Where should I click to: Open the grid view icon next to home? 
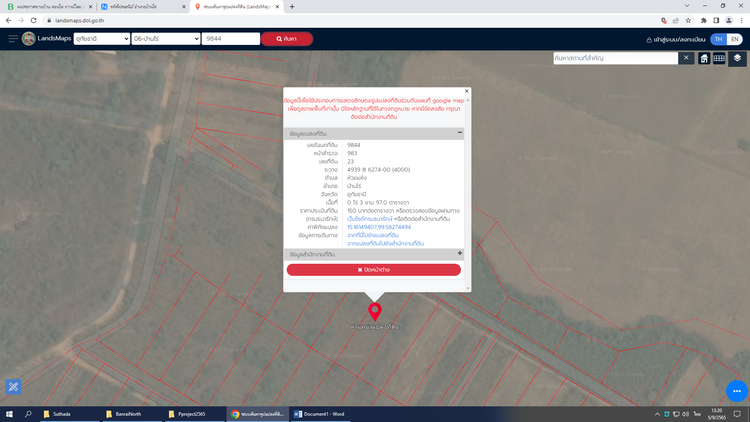pos(719,59)
